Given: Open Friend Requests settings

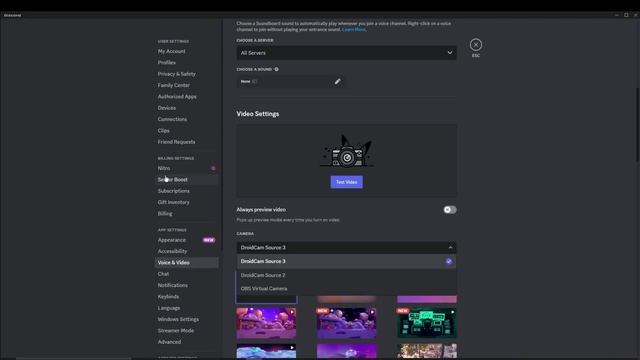Looking at the screenshot, I should [x=177, y=142].
